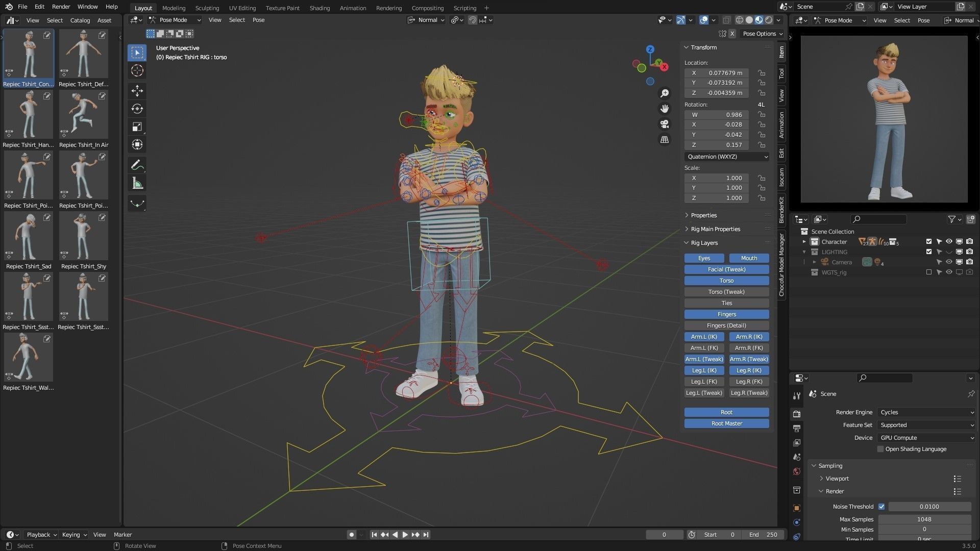Click the current frame number field

coord(664,535)
